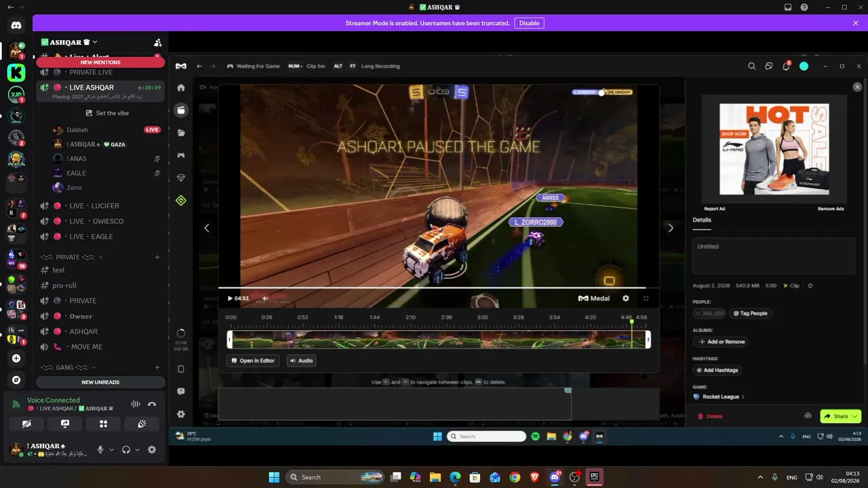Open Medal clips library sidebar icon

181,110
